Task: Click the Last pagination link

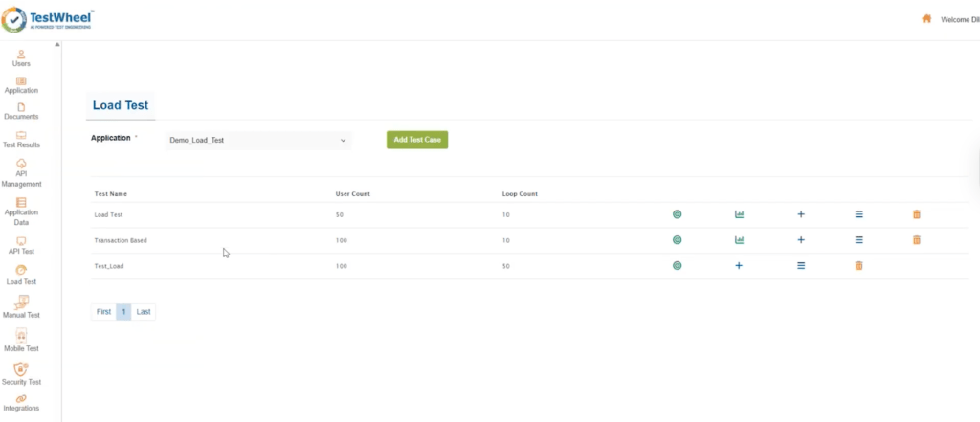Action: coord(144,312)
